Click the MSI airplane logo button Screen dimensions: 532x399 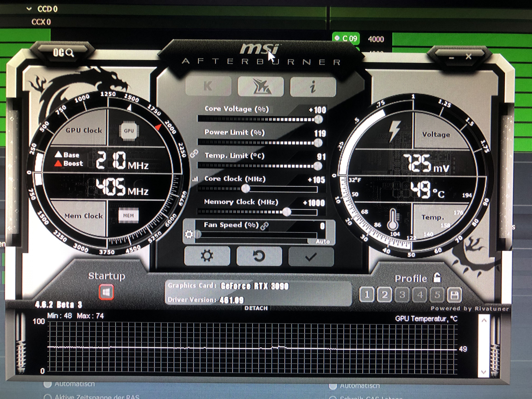point(261,87)
